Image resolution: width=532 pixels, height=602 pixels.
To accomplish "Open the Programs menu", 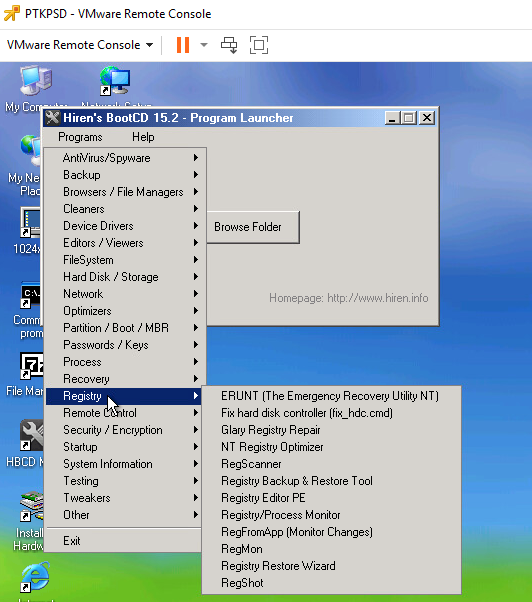I will point(80,137).
